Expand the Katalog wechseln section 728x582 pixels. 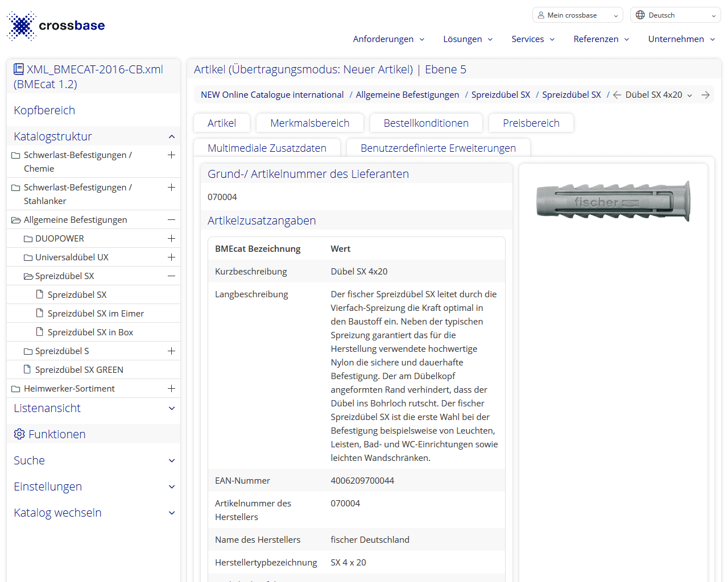172,513
